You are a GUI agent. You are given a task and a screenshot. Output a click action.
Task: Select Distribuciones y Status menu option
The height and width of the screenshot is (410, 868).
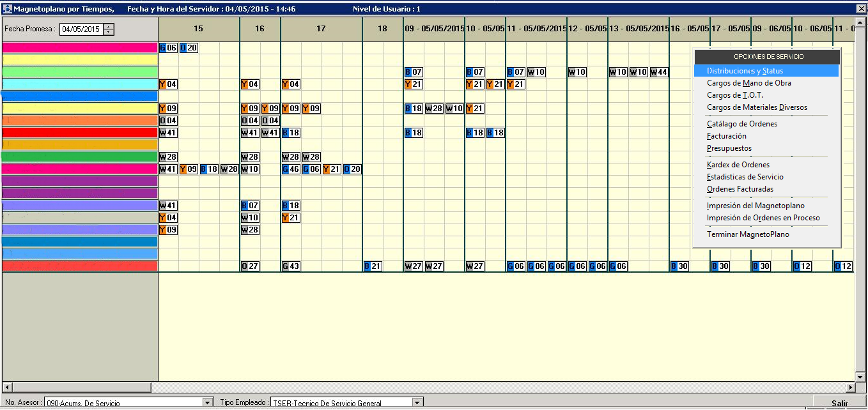(x=745, y=71)
